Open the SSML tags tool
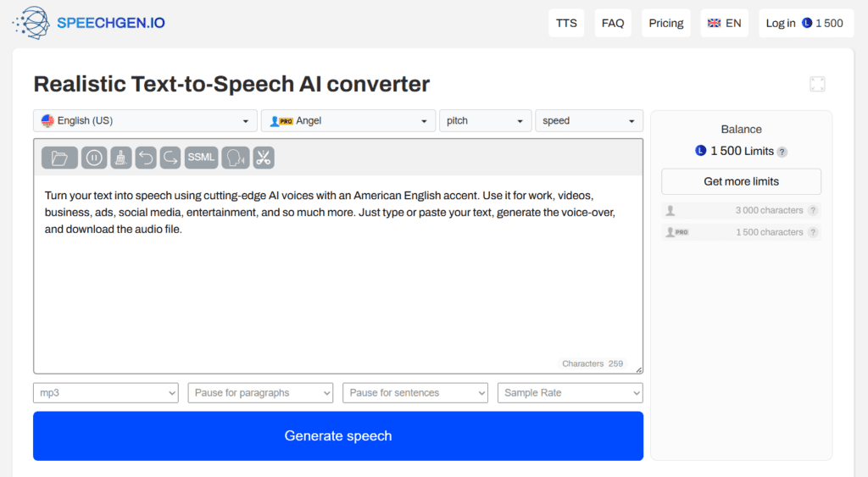The height and width of the screenshot is (477, 868). coord(201,158)
